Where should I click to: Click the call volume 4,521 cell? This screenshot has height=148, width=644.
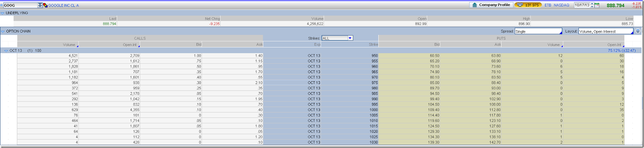pyautogui.click(x=73, y=55)
